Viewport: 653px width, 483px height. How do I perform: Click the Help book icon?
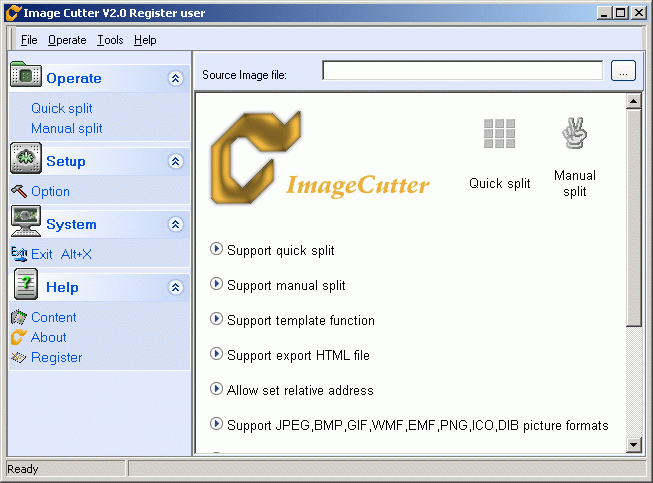(x=26, y=284)
